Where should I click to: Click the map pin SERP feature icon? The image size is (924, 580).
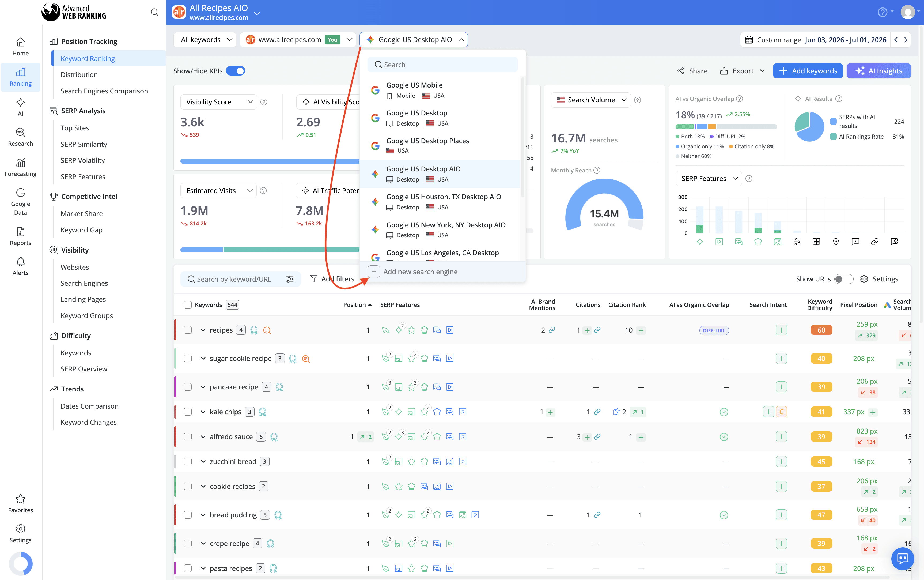836,241
